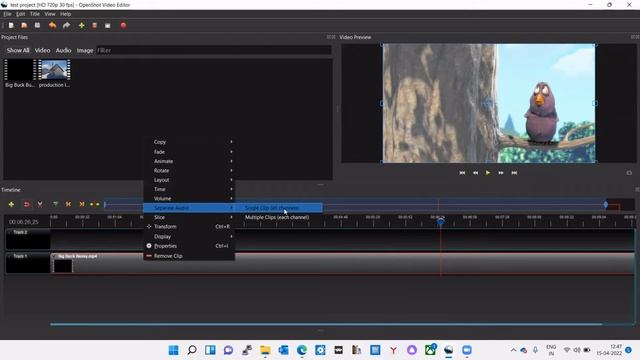The height and width of the screenshot is (360, 640).
Task: Click the timeline zoom slider left handle
Action: [x=105, y=204]
